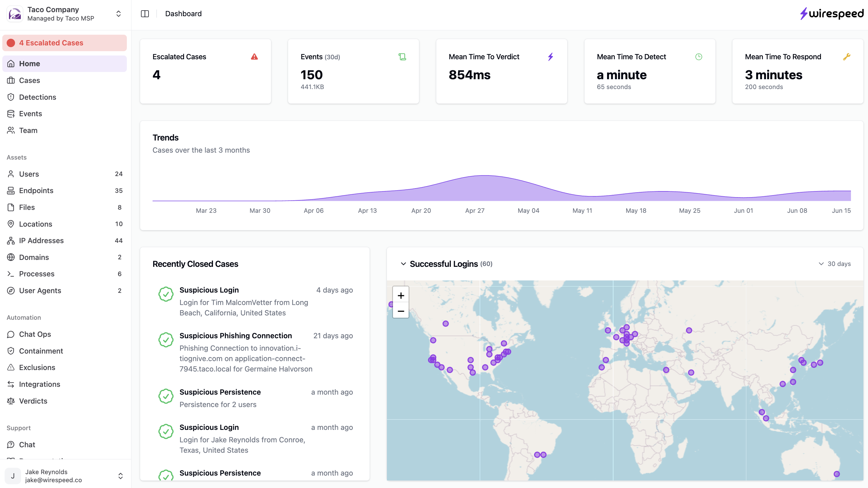Click the 4 Escalated Cases alert banner
The width and height of the screenshot is (868, 488).
[x=64, y=43]
